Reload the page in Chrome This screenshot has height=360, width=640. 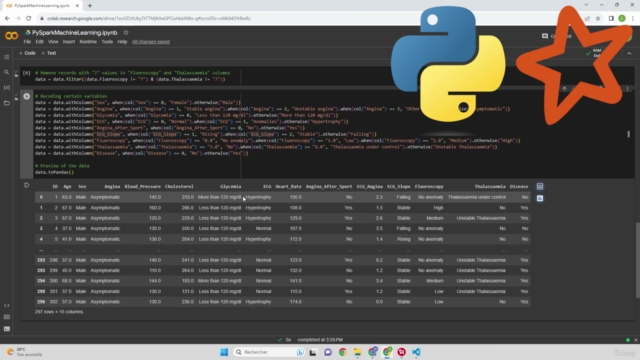pos(29,18)
